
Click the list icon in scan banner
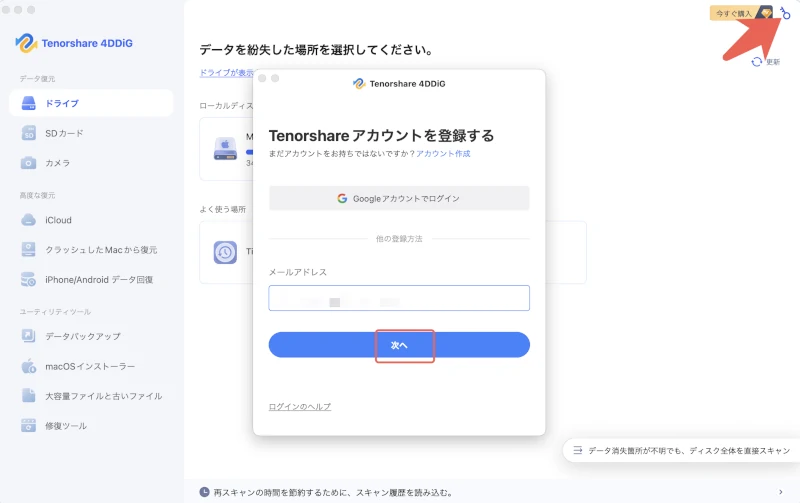pos(578,450)
